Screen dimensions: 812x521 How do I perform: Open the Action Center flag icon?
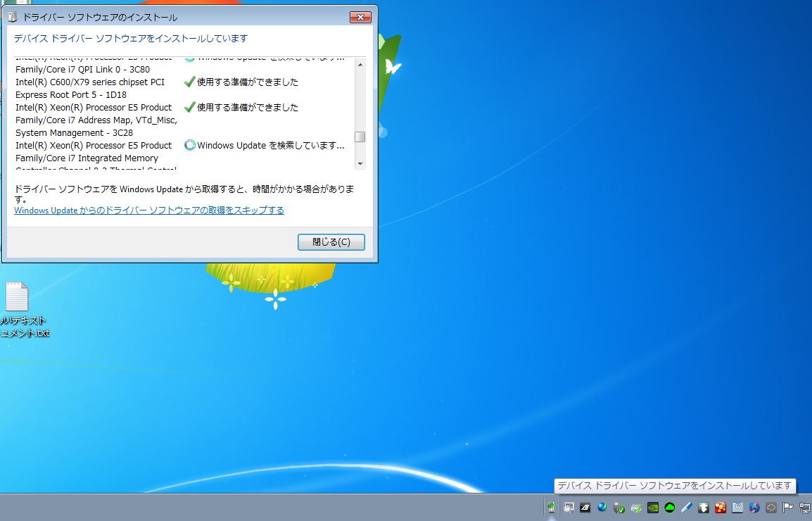click(788, 508)
